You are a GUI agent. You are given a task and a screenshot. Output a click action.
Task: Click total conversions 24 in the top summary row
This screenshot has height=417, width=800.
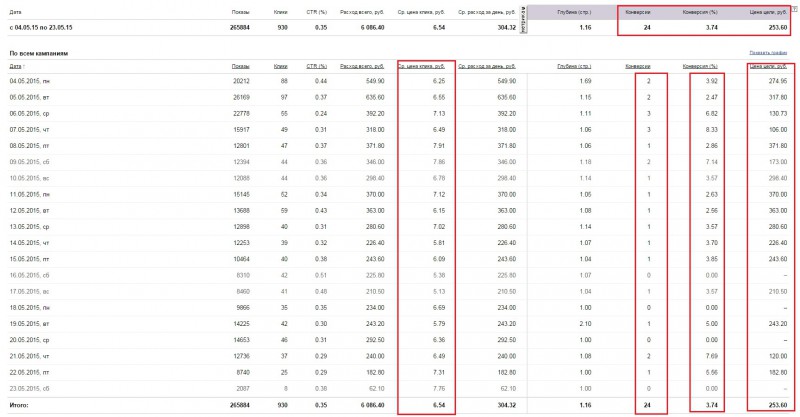tap(647, 28)
